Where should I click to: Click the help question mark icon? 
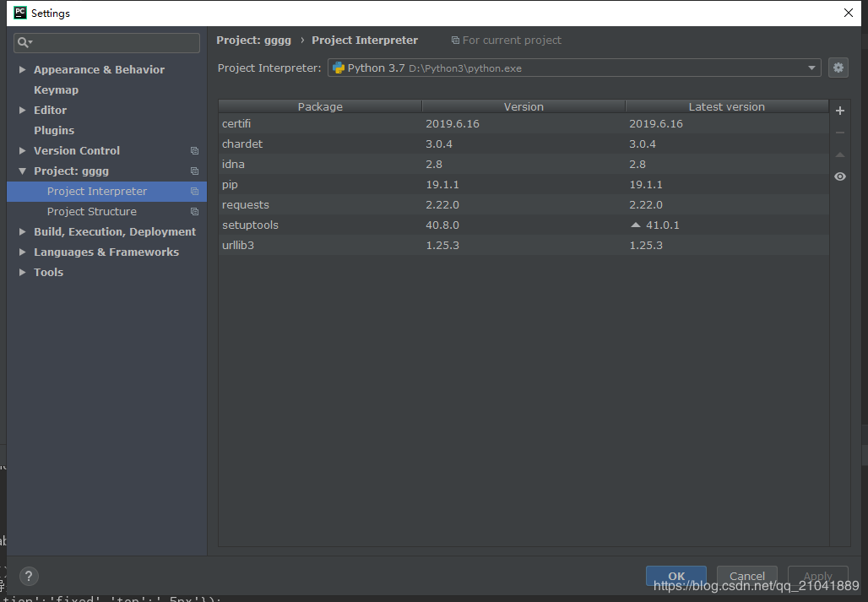pyautogui.click(x=28, y=576)
